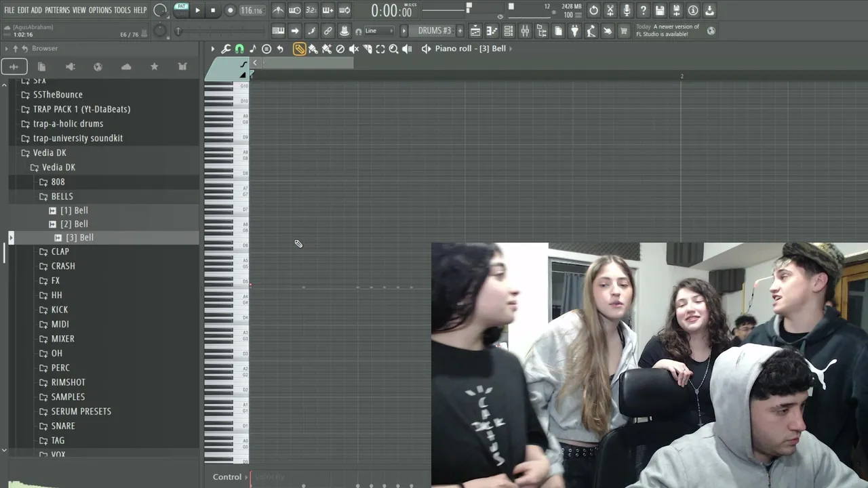Open the Mixer view
868x488 pixels.
(525, 30)
